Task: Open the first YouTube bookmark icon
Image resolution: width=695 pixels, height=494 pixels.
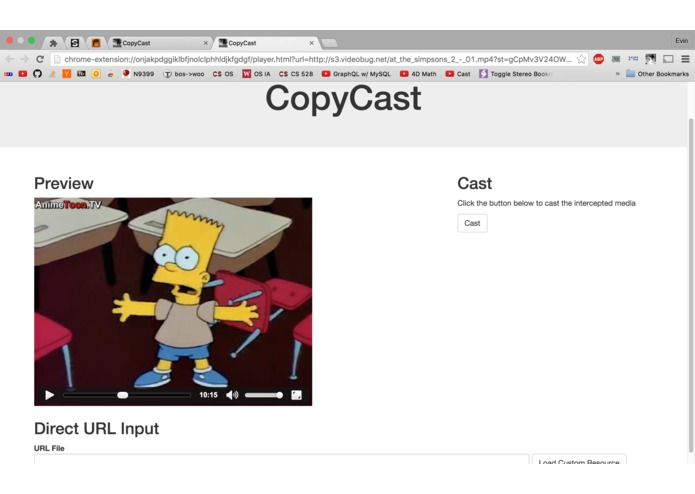Action: (23, 74)
